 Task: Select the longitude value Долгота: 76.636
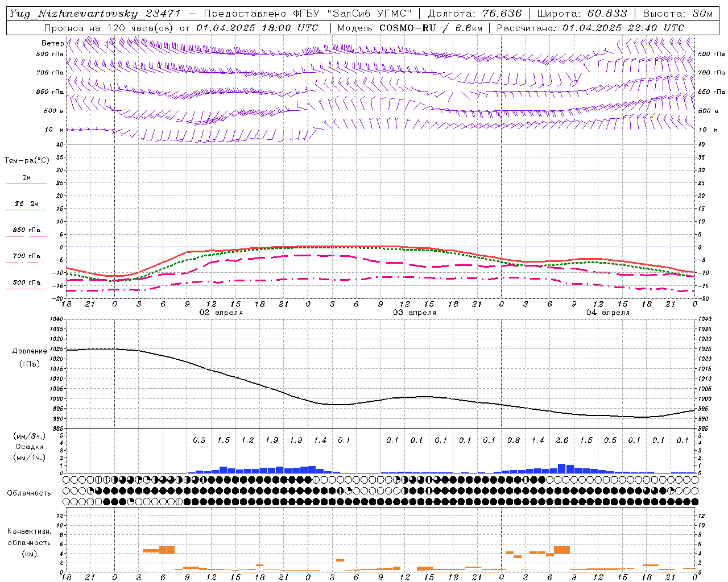[x=474, y=14]
